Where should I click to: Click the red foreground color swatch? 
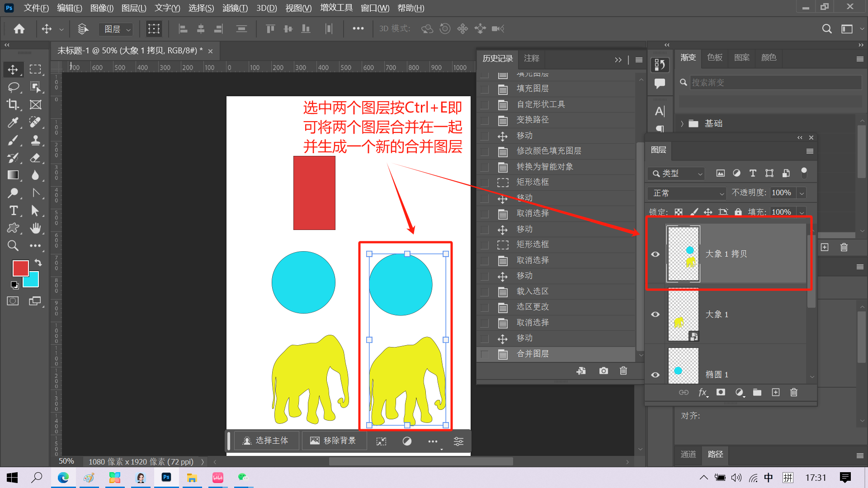pos(20,268)
